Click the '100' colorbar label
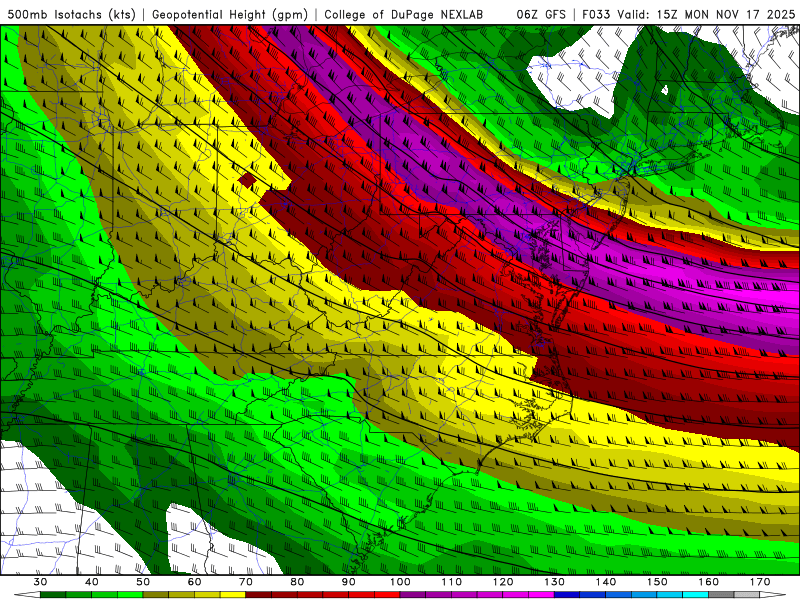The height and width of the screenshot is (600, 800). click(401, 582)
